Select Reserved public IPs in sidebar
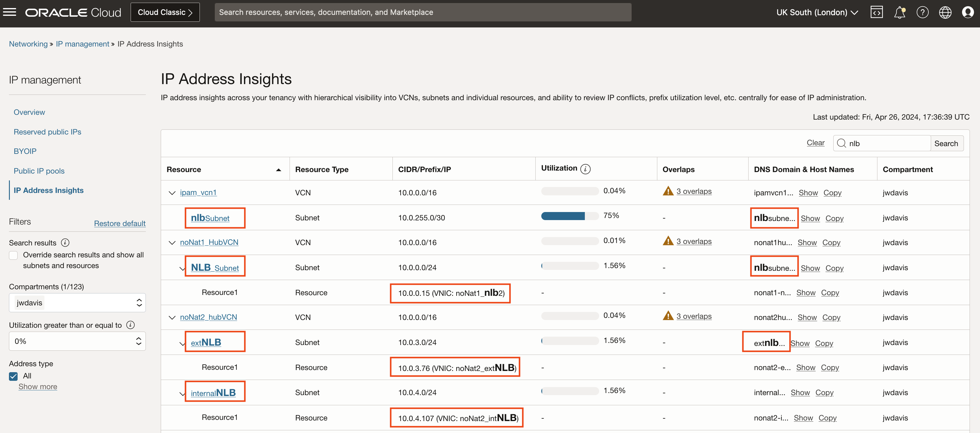This screenshot has height=433, width=980. (x=47, y=132)
